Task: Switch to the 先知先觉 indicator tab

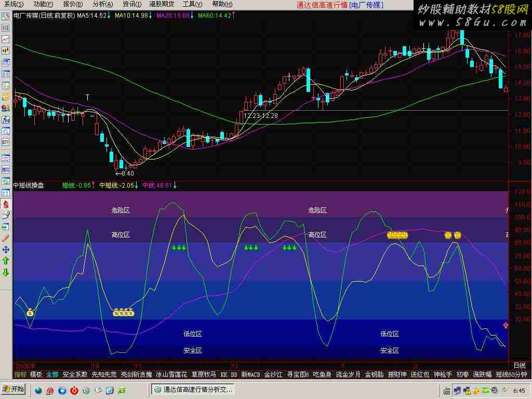Action: (x=104, y=375)
